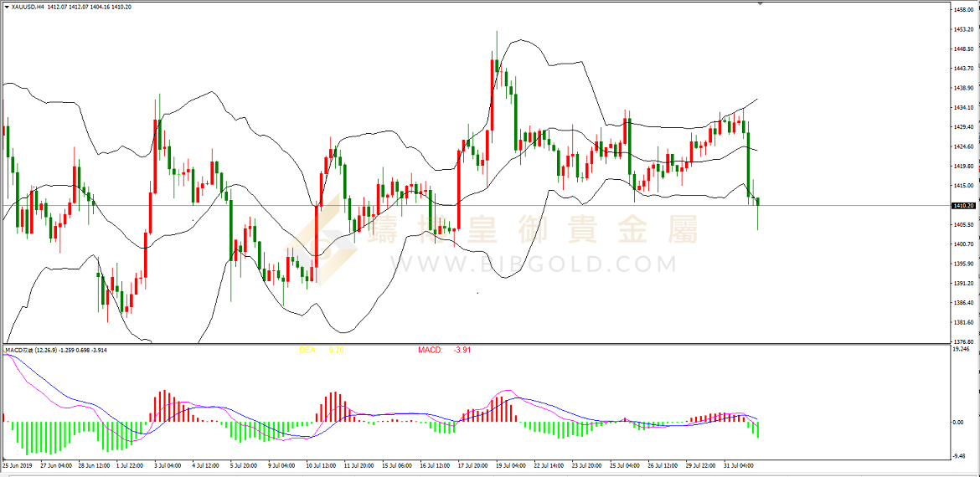This screenshot has height=477, width=980.
Task: Click price axis label 1419.80
Action: click(x=963, y=167)
